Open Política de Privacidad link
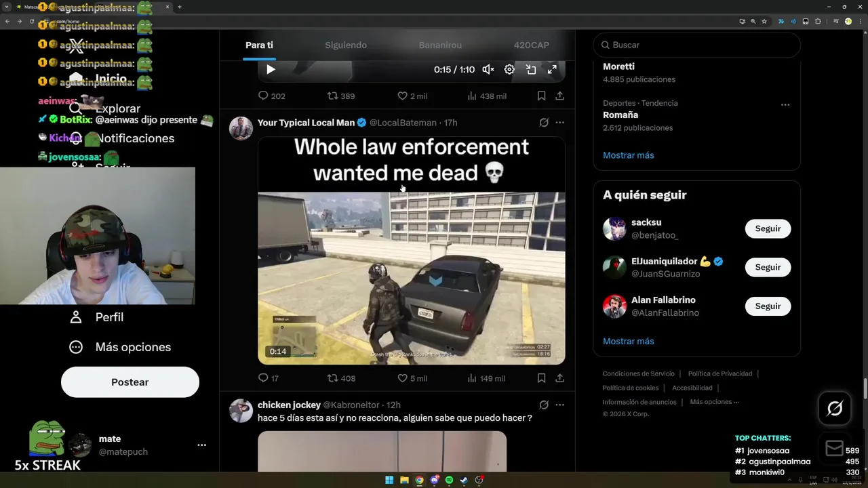868x488 pixels. [720, 373]
